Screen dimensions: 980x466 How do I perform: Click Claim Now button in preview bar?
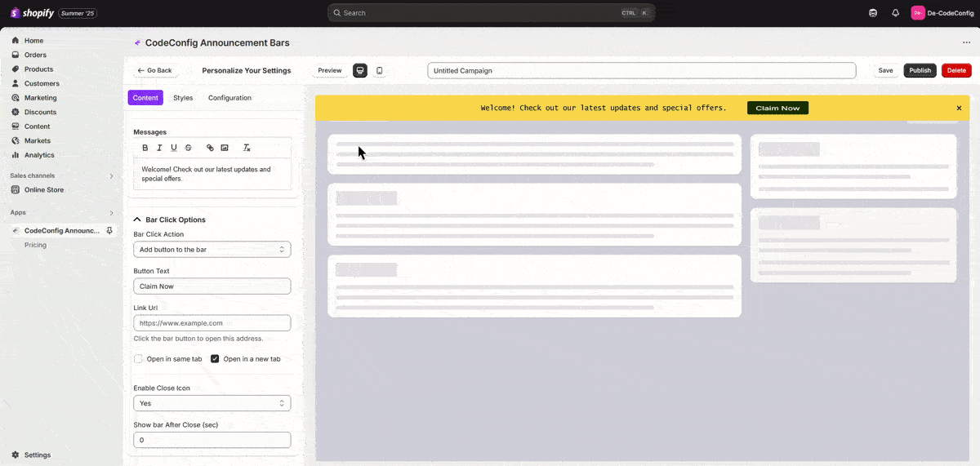[x=777, y=108]
